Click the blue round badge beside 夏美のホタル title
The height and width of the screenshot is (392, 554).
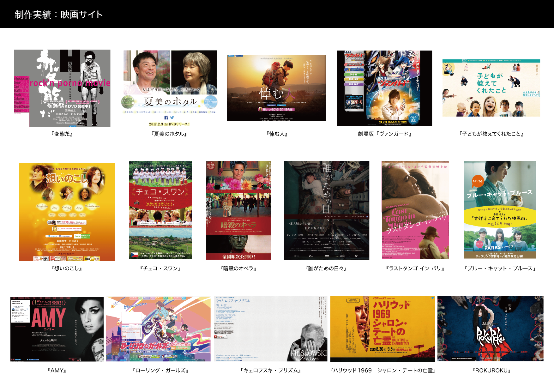click(211, 102)
